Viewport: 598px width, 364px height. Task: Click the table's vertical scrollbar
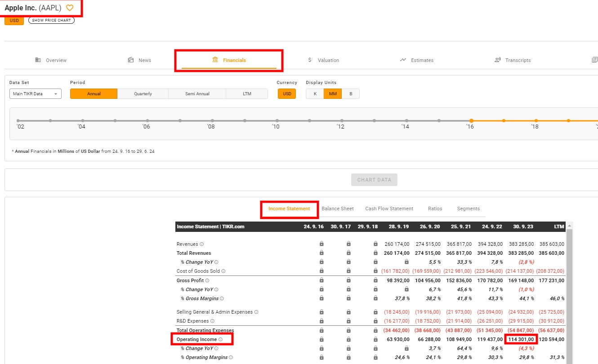click(569, 292)
